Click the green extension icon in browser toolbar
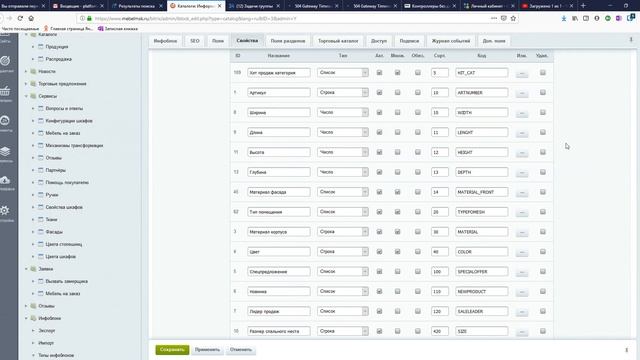The image size is (640, 360). [x=608, y=18]
